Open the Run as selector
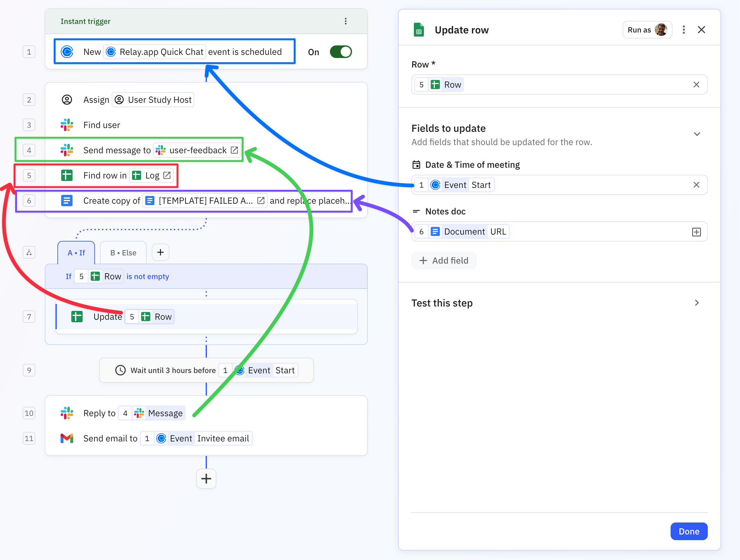This screenshot has width=740, height=560. pyautogui.click(x=647, y=29)
